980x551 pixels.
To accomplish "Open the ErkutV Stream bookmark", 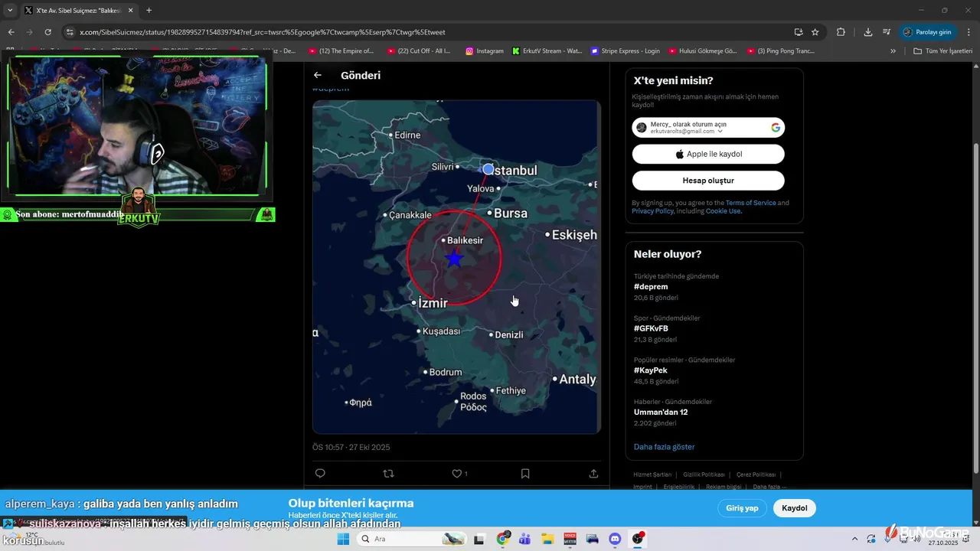I will 547,51.
